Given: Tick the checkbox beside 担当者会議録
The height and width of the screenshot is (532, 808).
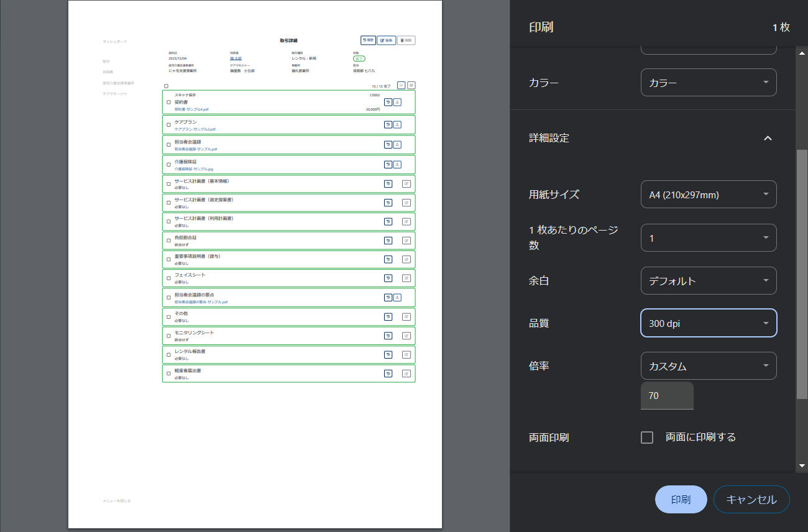Looking at the screenshot, I should [x=168, y=145].
